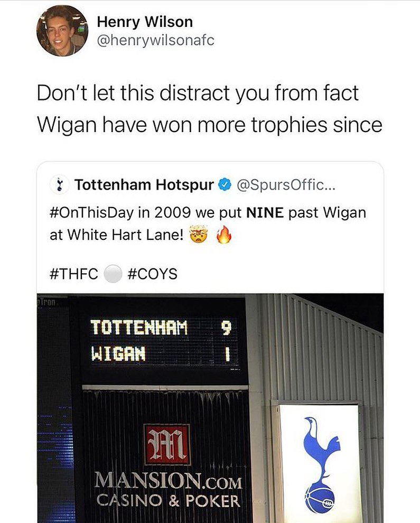Viewport: 420px width, 523px height.
Task: Click the main tweet text about Wigan trophies
Action: [210, 109]
